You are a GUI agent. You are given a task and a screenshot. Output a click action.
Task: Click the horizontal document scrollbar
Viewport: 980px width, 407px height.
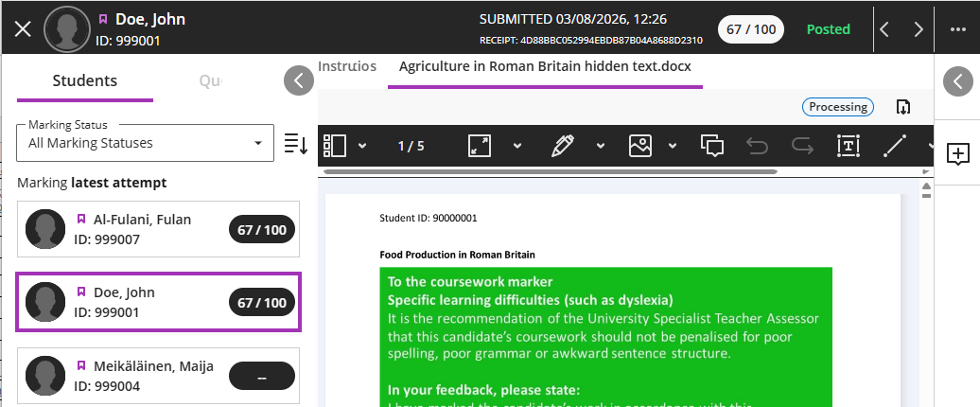pos(550,171)
